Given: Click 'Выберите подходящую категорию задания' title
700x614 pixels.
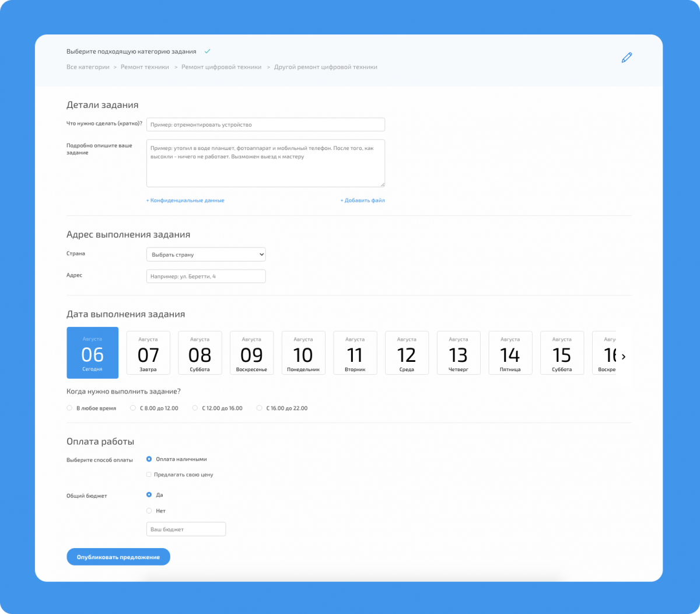Looking at the screenshot, I should (x=131, y=51).
